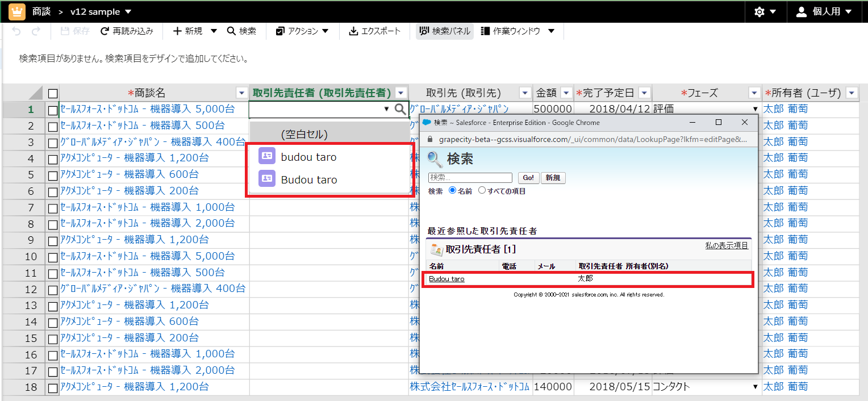This screenshot has height=401, width=868.
Task: Open the 商談名 column filter dropdown
Action: [241, 93]
